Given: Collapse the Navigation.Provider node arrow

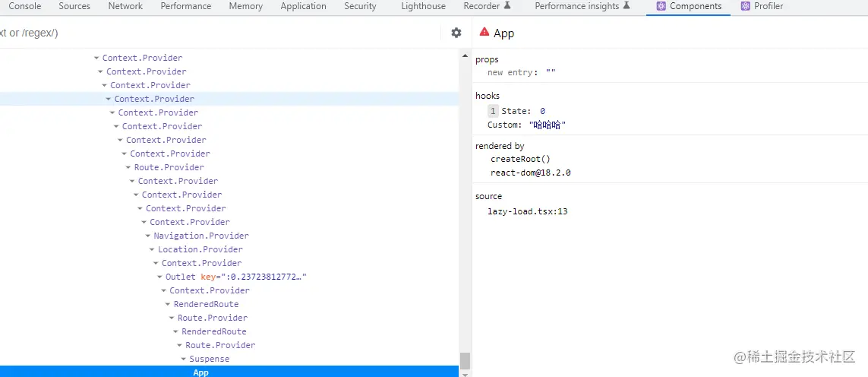Looking at the screenshot, I should pyautogui.click(x=147, y=236).
